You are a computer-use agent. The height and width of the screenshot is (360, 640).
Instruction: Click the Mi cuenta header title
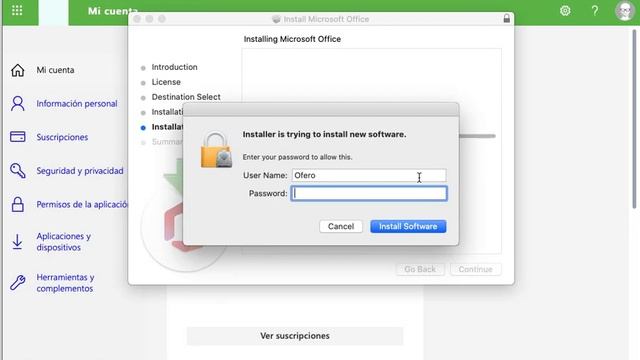[x=112, y=11]
